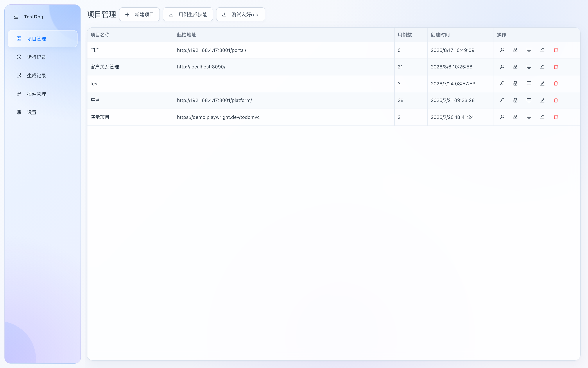The image size is (588, 368).
Task: Select the project name test
Action: pyautogui.click(x=94, y=84)
